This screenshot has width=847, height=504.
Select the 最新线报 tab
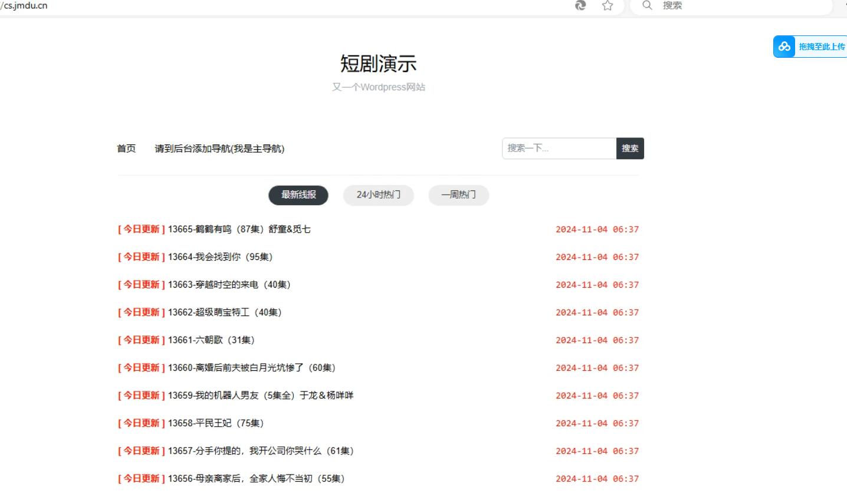coord(298,195)
